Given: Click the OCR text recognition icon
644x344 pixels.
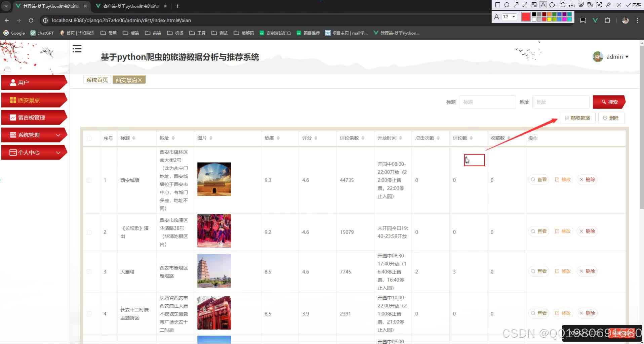Looking at the screenshot, I should [599, 5].
